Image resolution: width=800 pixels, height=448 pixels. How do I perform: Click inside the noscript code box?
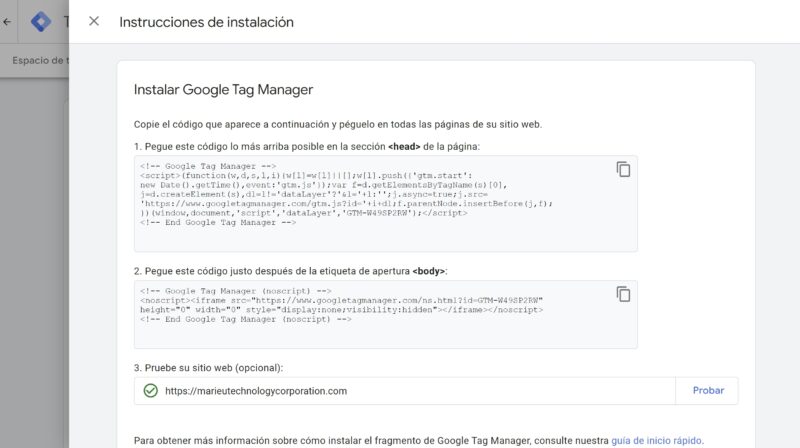386,314
